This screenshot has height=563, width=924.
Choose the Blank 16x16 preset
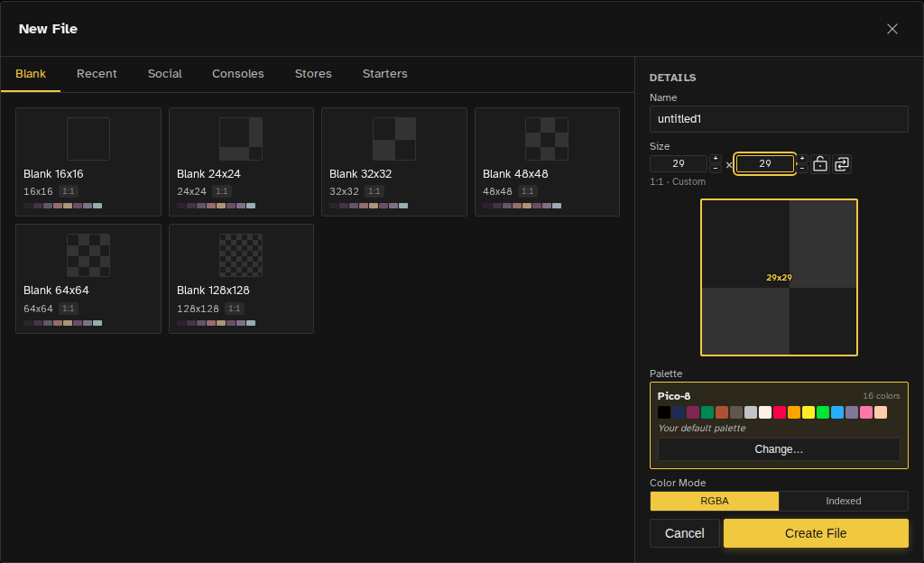[x=88, y=162]
